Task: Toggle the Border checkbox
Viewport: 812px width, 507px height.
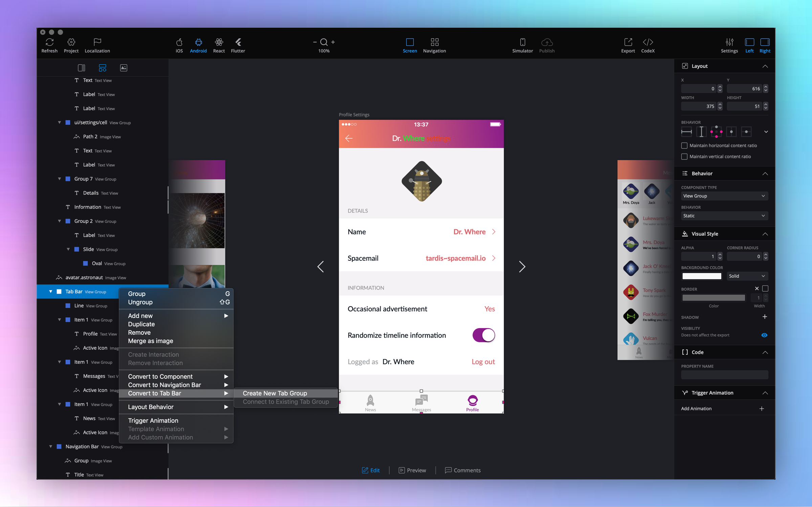Action: (765, 289)
